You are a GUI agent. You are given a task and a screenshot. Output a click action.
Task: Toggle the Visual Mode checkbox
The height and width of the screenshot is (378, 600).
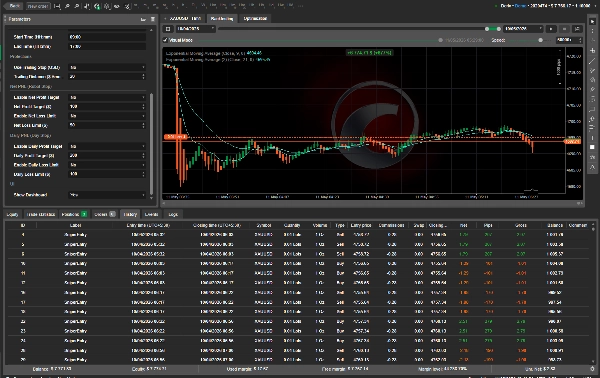[x=165, y=40]
